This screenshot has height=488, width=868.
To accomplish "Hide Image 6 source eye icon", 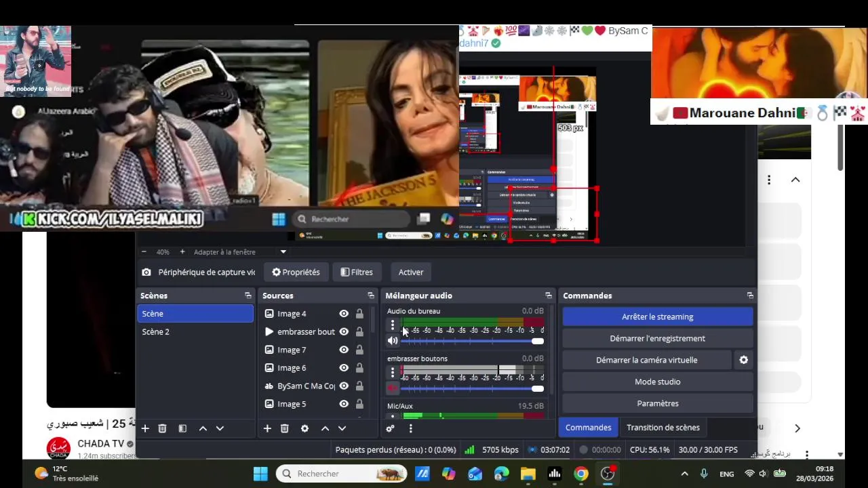I will pos(344,368).
